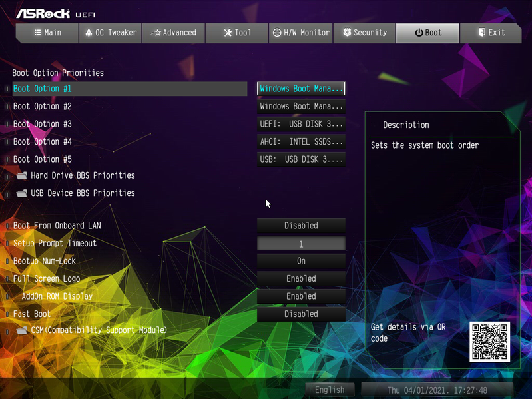This screenshot has height=399, width=532.
Task: Open Boot Option #5 USB: USB DISK dropdown
Action: coord(301,159)
